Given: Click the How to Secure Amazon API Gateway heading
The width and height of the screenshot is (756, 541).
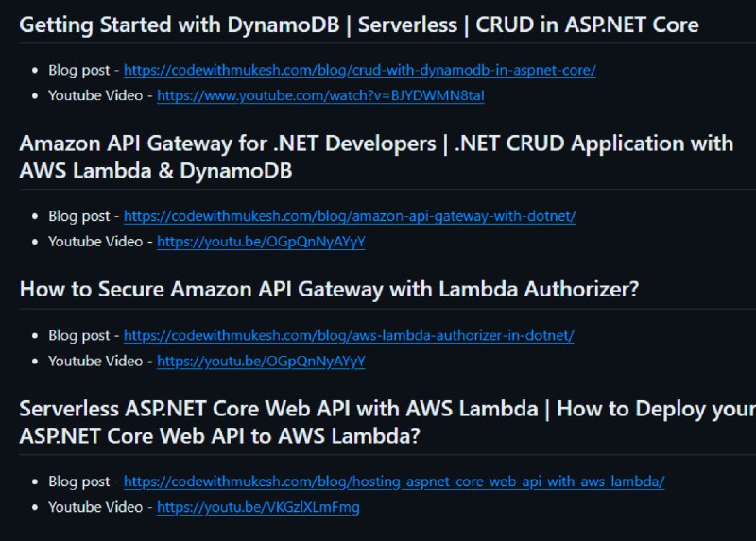Looking at the screenshot, I should coord(329,290).
